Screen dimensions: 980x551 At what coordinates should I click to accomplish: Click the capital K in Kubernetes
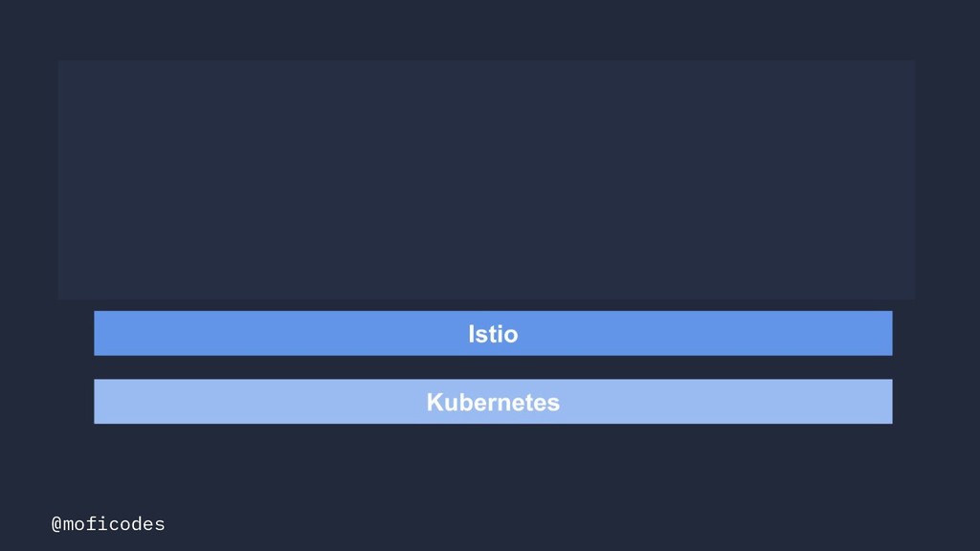pyautogui.click(x=435, y=402)
